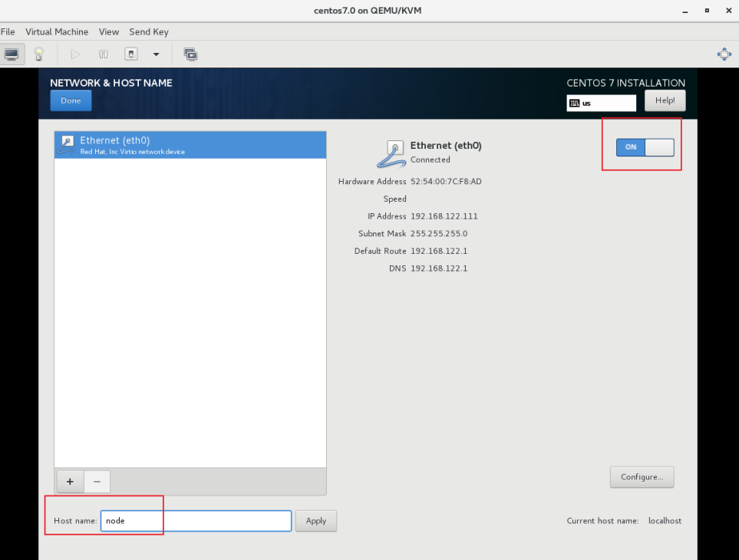739x560 pixels.
Task: Show the graphical console view
Action: (x=12, y=54)
